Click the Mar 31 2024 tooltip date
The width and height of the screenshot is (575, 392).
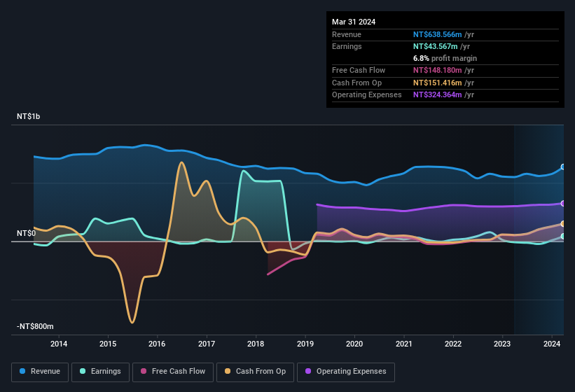click(354, 22)
